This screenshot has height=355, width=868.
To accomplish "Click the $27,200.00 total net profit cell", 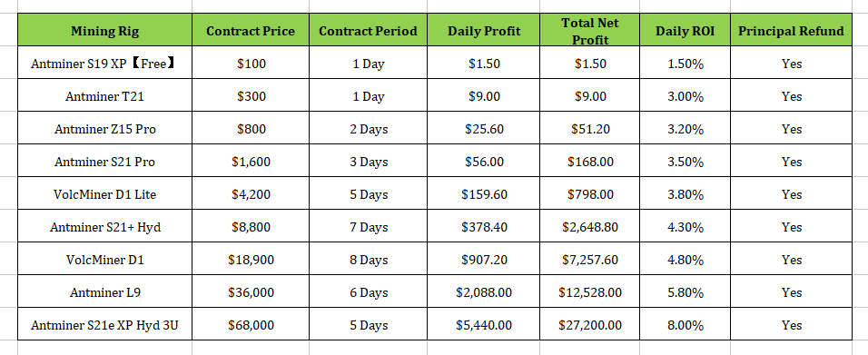I will click(589, 324).
